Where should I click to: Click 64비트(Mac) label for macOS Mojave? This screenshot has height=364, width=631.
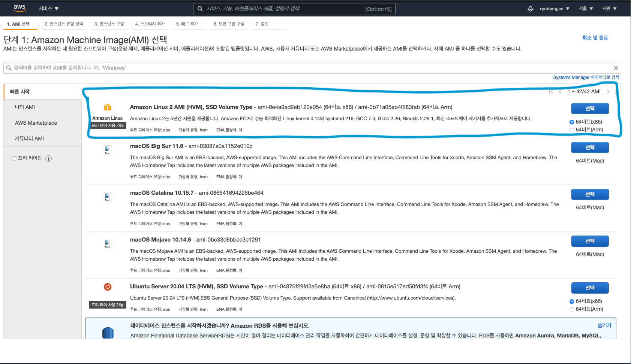pos(590,255)
